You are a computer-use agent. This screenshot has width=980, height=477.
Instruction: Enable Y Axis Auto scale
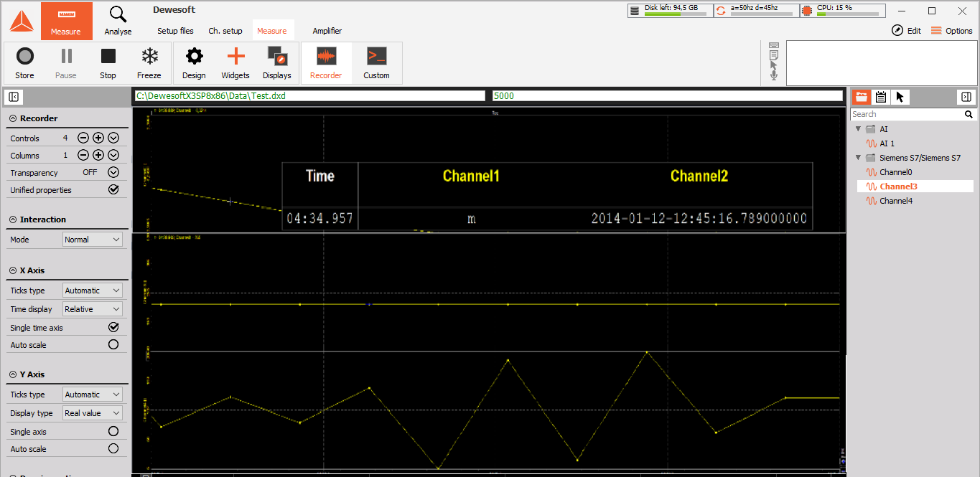point(113,448)
